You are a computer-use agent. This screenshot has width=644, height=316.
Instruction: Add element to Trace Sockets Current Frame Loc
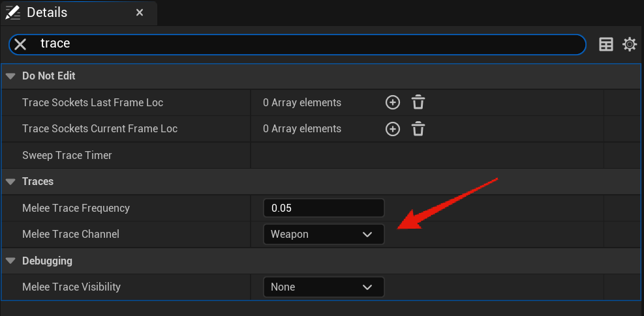click(392, 129)
